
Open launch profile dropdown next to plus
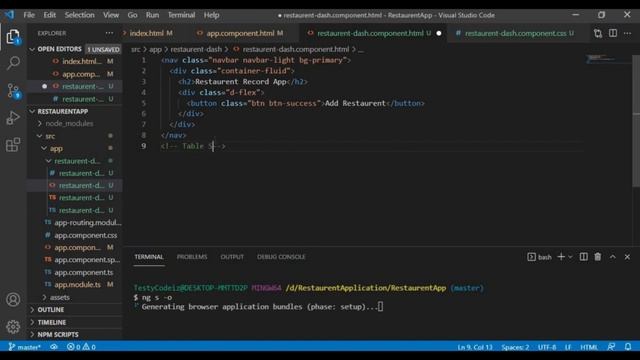pos(570,257)
